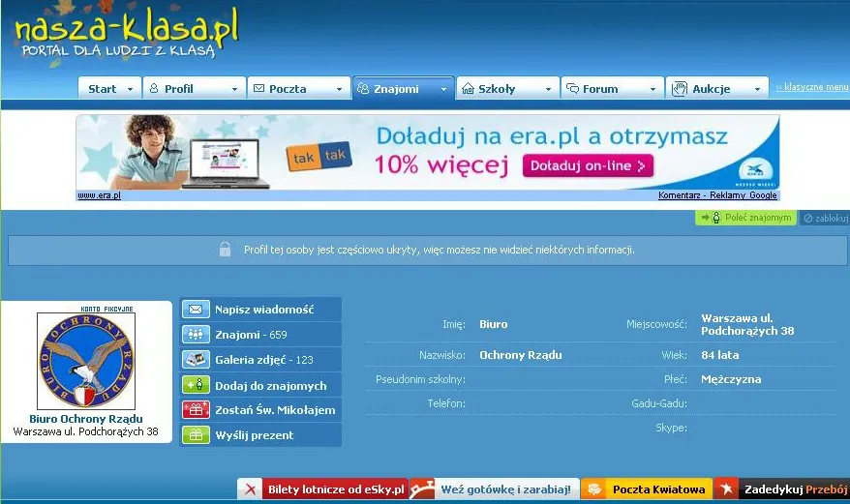The width and height of the screenshot is (850, 504).
Task: Click the tak tak logo in the banner
Action: click(319, 157)
